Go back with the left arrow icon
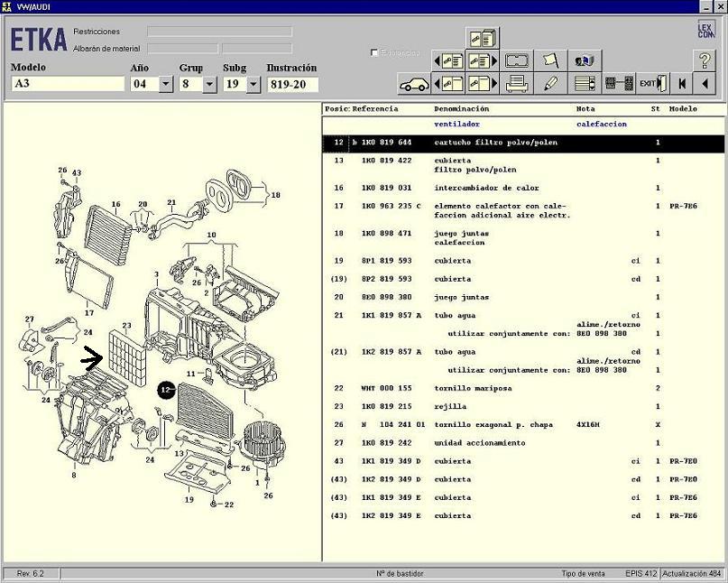The width and height of the screenshot is (728, 583). pos(705,84)
